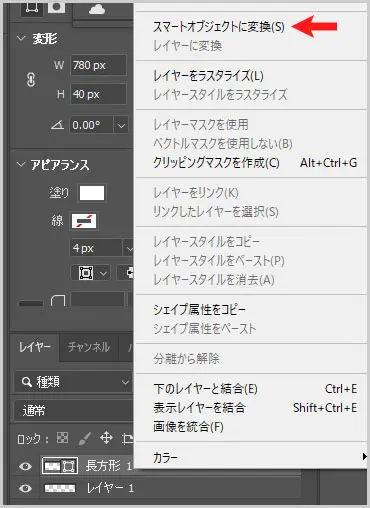Click the stroke line style preview
Screen dimensions: 370x508
(31, 303)
